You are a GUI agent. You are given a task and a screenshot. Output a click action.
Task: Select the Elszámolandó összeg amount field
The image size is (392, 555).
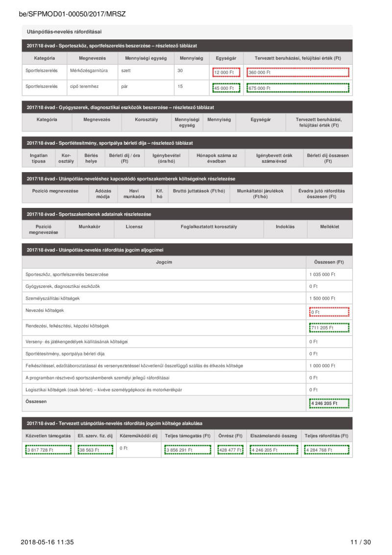[273, 450]
